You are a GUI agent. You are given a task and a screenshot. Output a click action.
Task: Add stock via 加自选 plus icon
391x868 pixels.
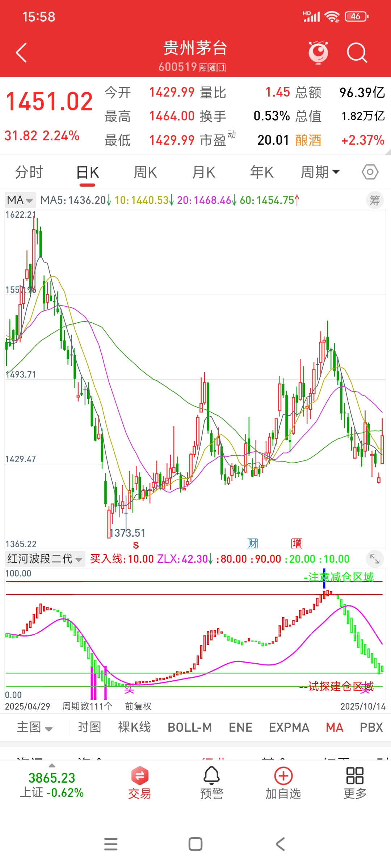point(283,783)
